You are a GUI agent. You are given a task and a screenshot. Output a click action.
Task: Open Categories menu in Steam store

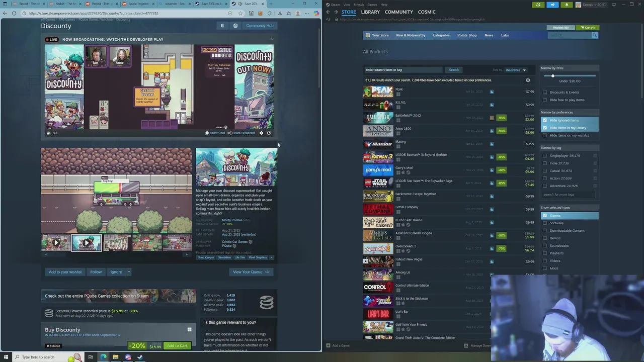(441, 35)
